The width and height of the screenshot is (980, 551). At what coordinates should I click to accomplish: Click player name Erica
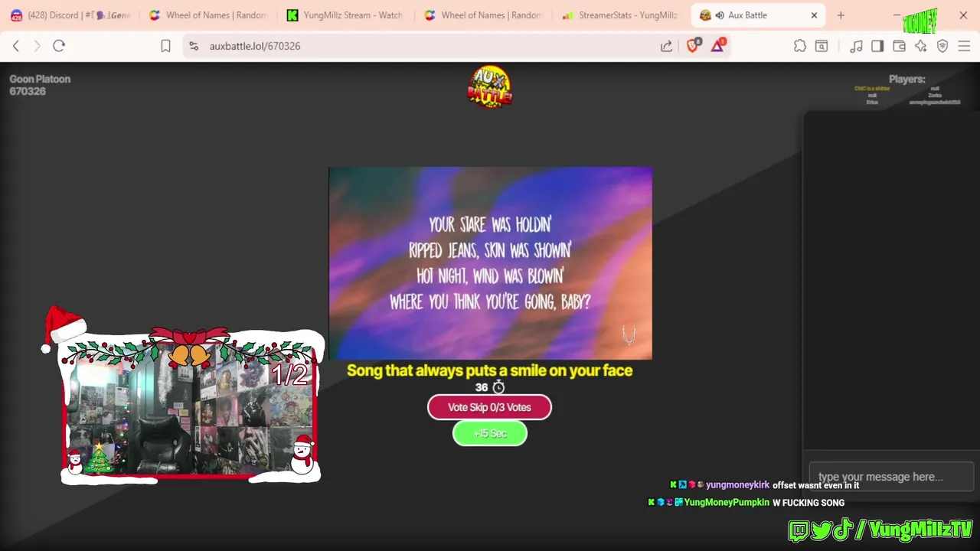872,103
